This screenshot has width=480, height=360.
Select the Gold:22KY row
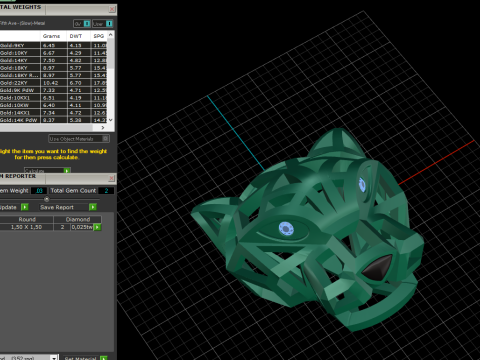click(x=53, y=83)
